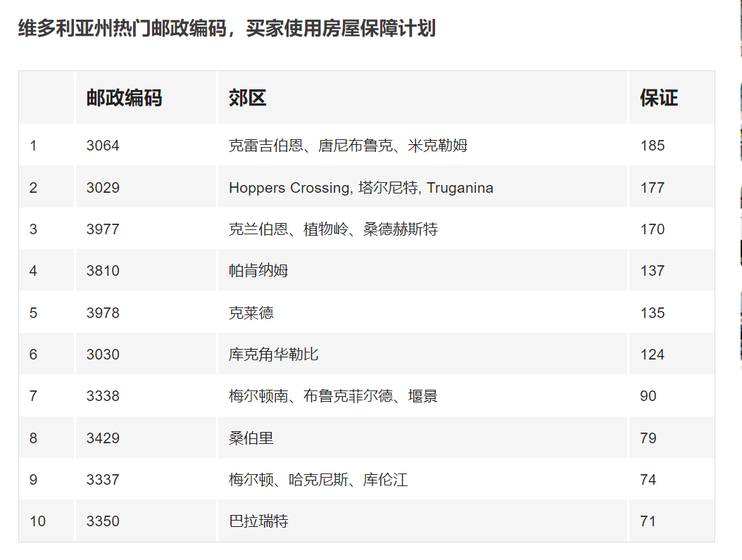This screenshot has width=742, height=560.
Task: Select postcode 3064 cell
Action: pos(103,146)
